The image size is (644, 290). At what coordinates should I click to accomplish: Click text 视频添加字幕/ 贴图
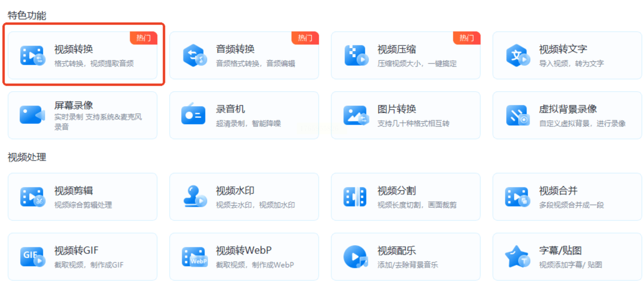coord(571,265)
